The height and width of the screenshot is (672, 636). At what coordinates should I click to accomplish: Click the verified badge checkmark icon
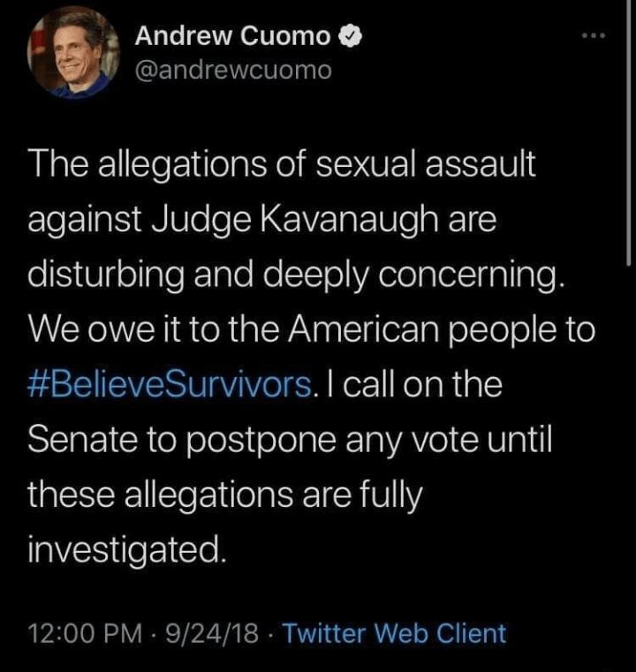pos(351,37)
